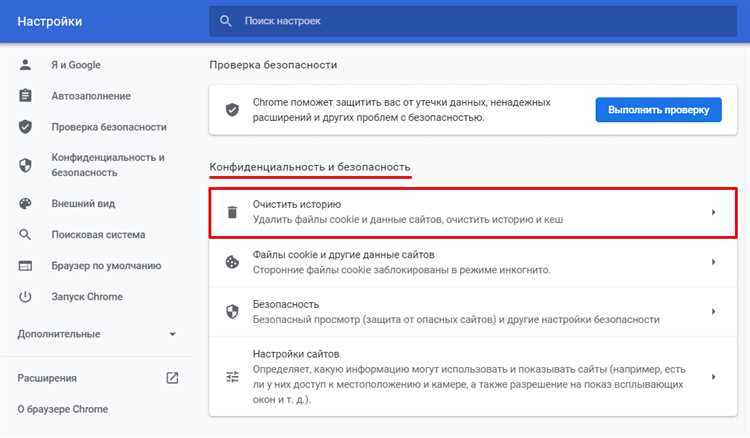Open the Расширения link
Image resolution: width=750 pixels, height=438 pixels.
click(x=47, y=378)
